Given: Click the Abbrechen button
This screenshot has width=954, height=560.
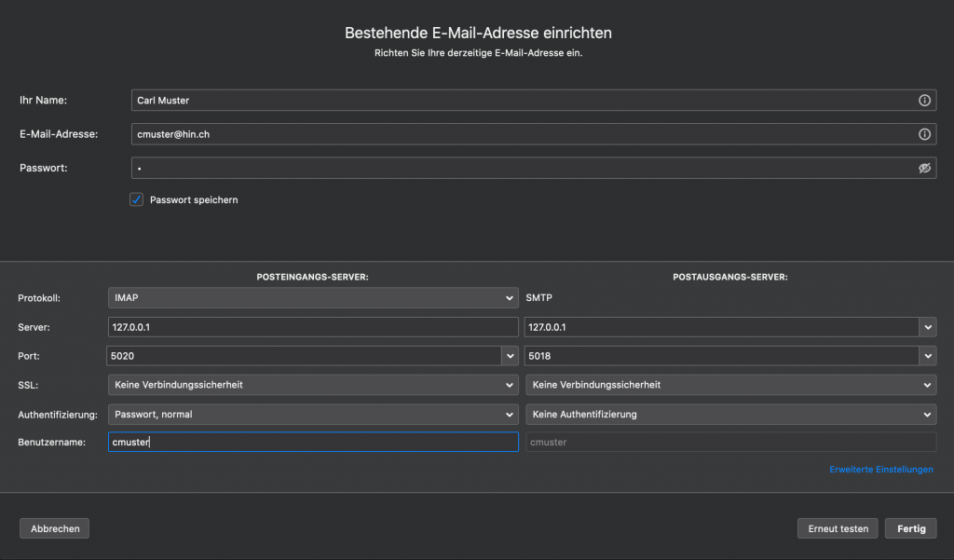Looking at the screenshot, I should pyautogui.click(x=55, y=528).
